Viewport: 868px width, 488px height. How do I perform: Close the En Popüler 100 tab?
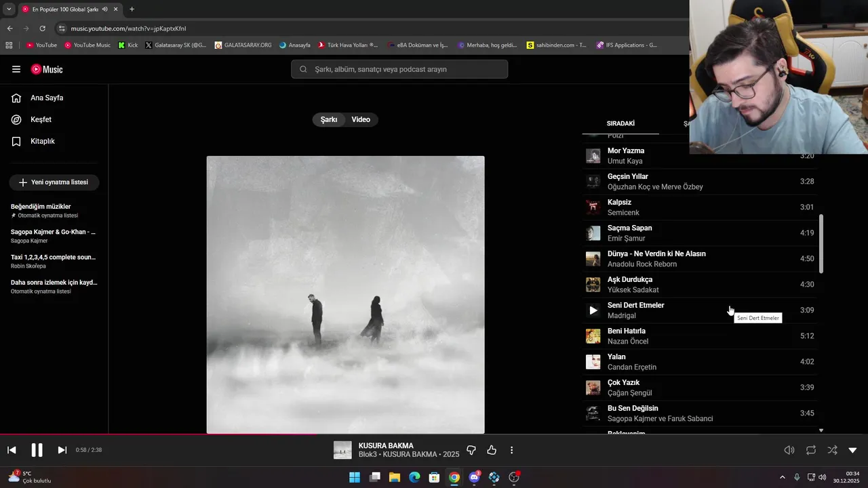tap(115, 9)
